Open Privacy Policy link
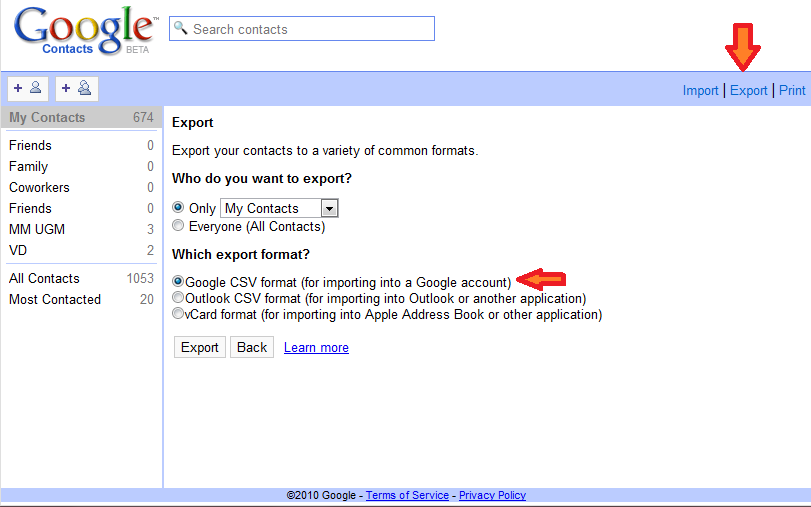The width and height of the screenshot is (811, 507). [x=492, y=495]
